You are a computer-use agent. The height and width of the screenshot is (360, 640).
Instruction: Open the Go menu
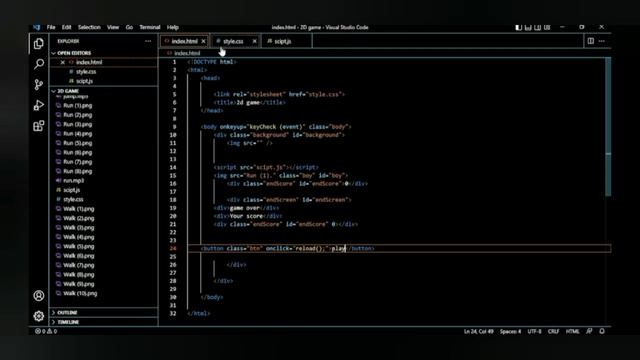click(x=129, y=27)
